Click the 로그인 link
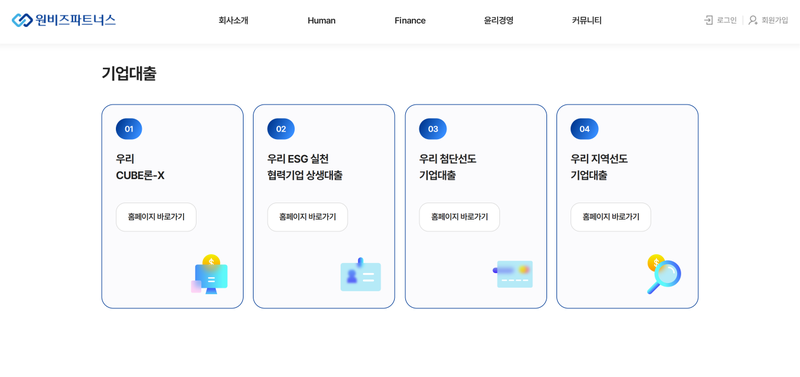Viewport: 800px width, 377px height. (727, 20)
